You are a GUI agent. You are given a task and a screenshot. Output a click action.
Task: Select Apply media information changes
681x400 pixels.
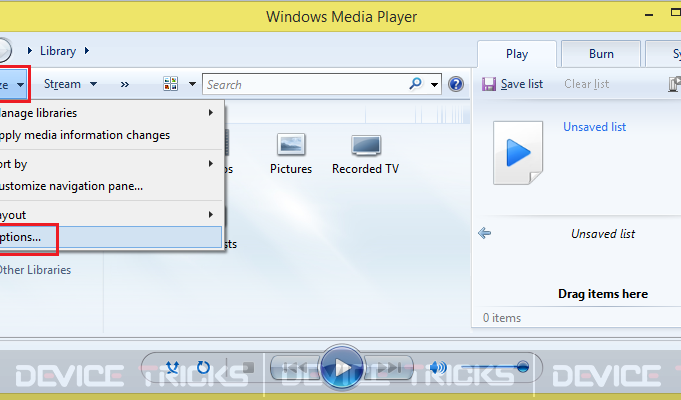pyautogui.click(x=111, y=135)
